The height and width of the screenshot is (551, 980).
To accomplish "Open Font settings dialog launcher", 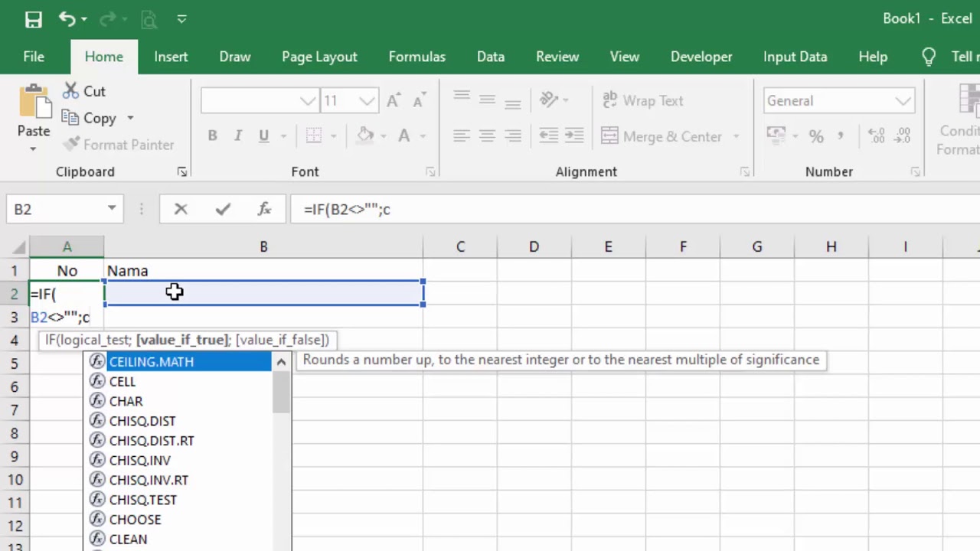I will pyautogui.click(x=430, y=172).
